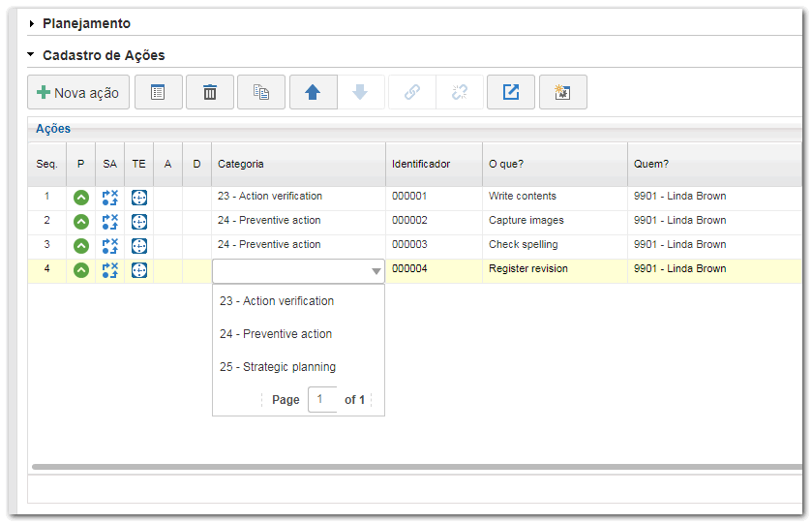812x524 pixels.
Task: Click the SA status icon in row 4
Action: 109,270
